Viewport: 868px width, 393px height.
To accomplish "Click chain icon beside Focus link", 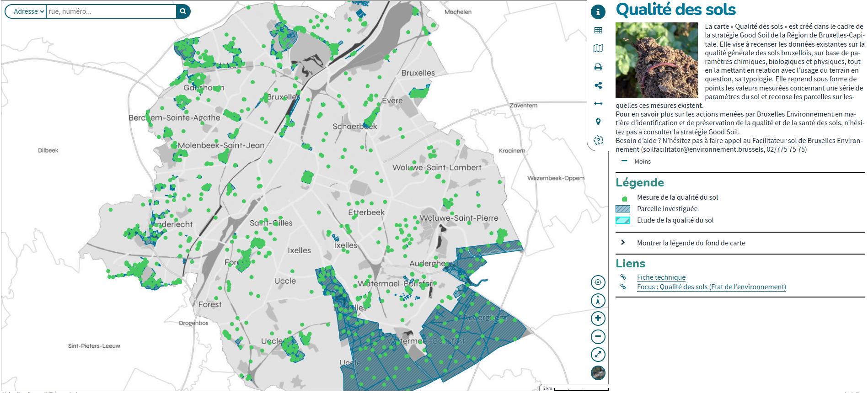I will pyautogui.click(x=623, y=287).
